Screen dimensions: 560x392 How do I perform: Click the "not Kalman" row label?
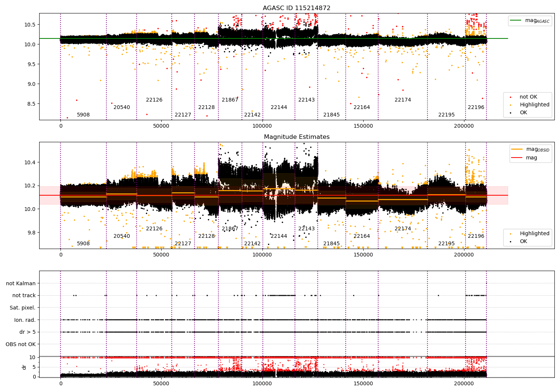point(21,284)
